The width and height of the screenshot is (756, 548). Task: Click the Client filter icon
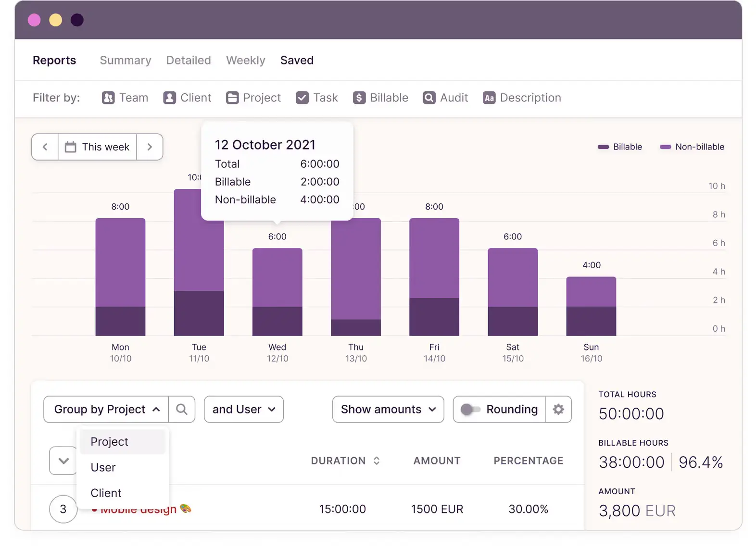pyautogui.click(x=169, y=98)
